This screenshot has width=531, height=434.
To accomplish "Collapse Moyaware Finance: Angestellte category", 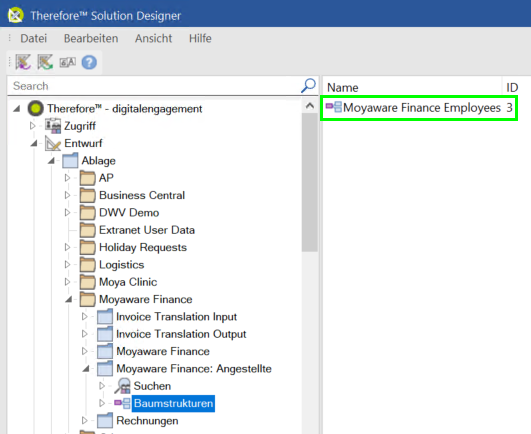I will [x=86, y=369].
